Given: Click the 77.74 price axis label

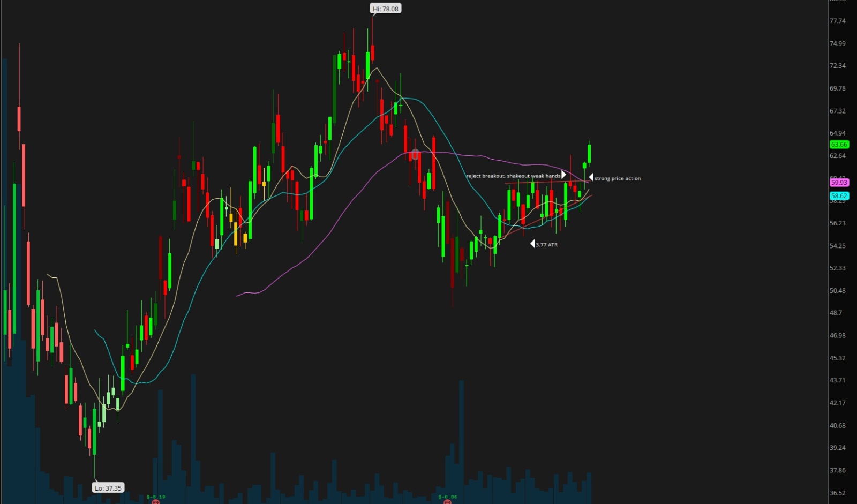Looking at the screenshot, I should click(837, 21).
